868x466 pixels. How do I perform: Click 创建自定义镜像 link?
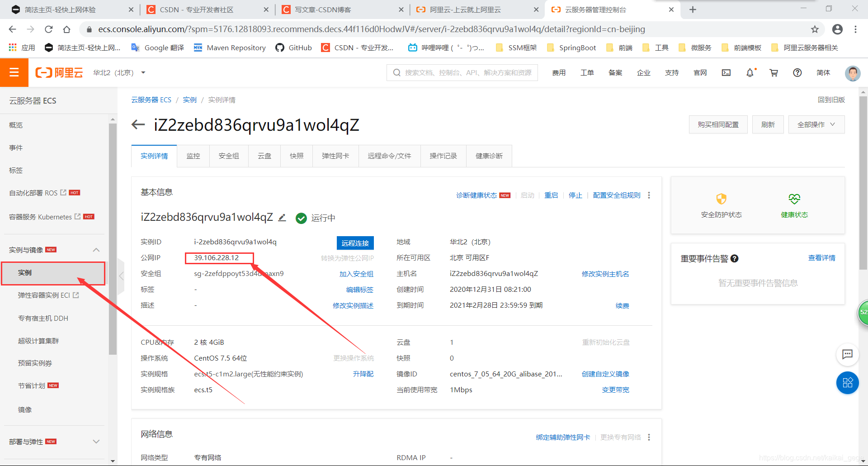coord(605,374)
